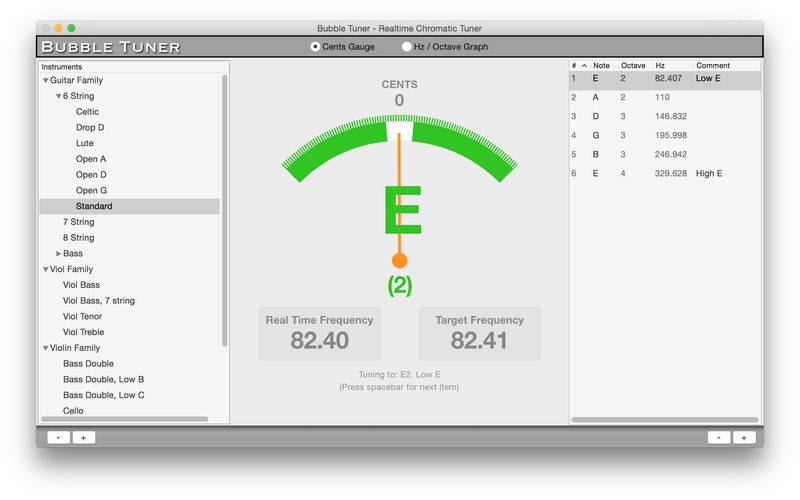Collapse the Violin Family group
Image resolution: width=800 pixels, height=500 pixels.
pyautogui.click(x=45, y=348)
